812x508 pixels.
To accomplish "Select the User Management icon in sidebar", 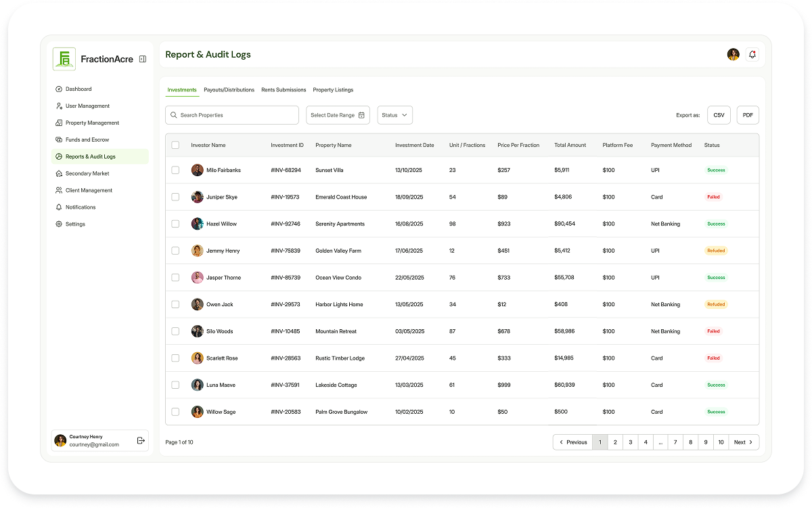I will pos(58,106).
